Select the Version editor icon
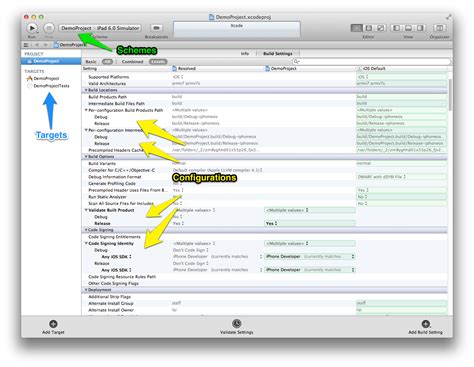This screenshot has width=474, height=367. pyautogui.click(x=381, y=28)
